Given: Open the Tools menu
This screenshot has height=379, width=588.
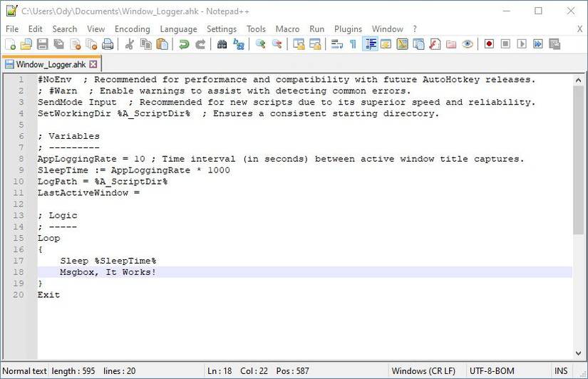Looking at the screenshot, I should point(256,29).
